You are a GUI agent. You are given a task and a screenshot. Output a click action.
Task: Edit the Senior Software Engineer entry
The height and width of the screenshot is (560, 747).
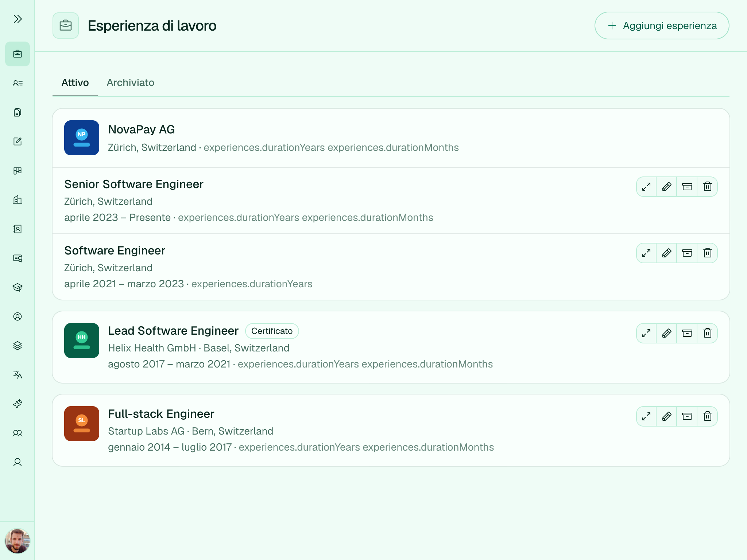pos(667,187)
